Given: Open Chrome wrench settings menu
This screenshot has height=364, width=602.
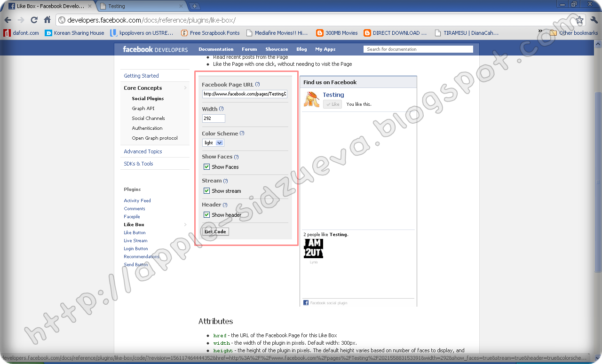Looking at the screenshot, I should pos(594,20).
